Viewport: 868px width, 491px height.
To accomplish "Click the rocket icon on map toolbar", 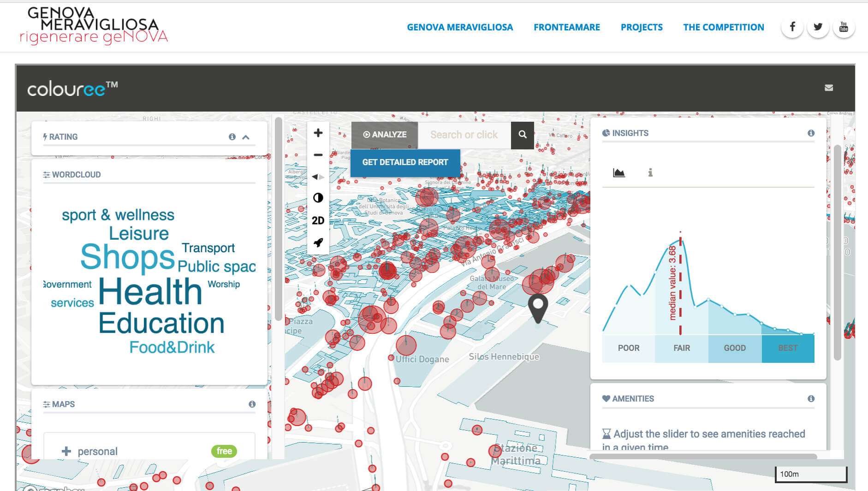I will click(x=318, y=243).
